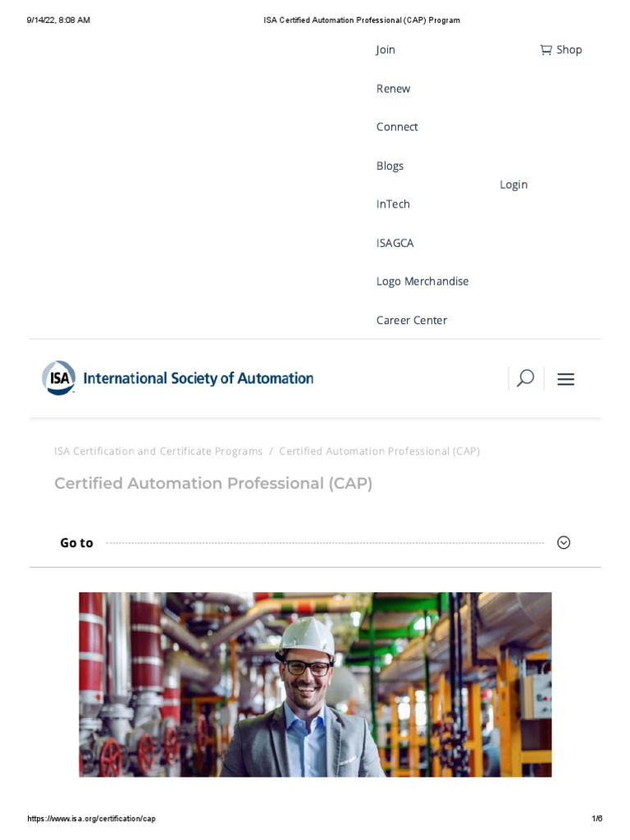Click the search magnifier icon
630x840 pixels.
[525, 378]
